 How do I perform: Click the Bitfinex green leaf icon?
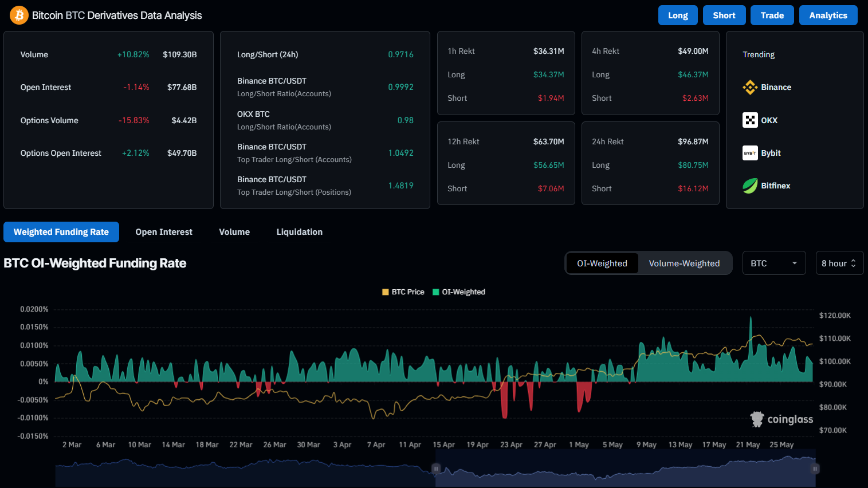coord(750,186)
